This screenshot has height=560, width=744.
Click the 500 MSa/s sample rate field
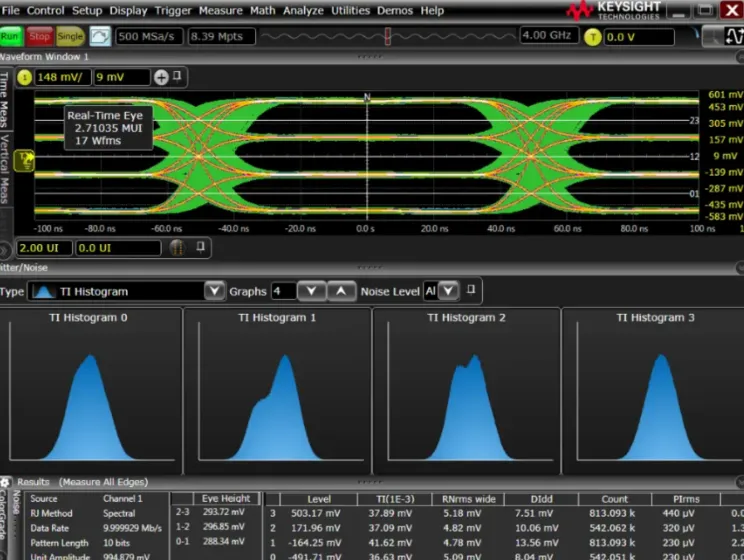point(148,37)
